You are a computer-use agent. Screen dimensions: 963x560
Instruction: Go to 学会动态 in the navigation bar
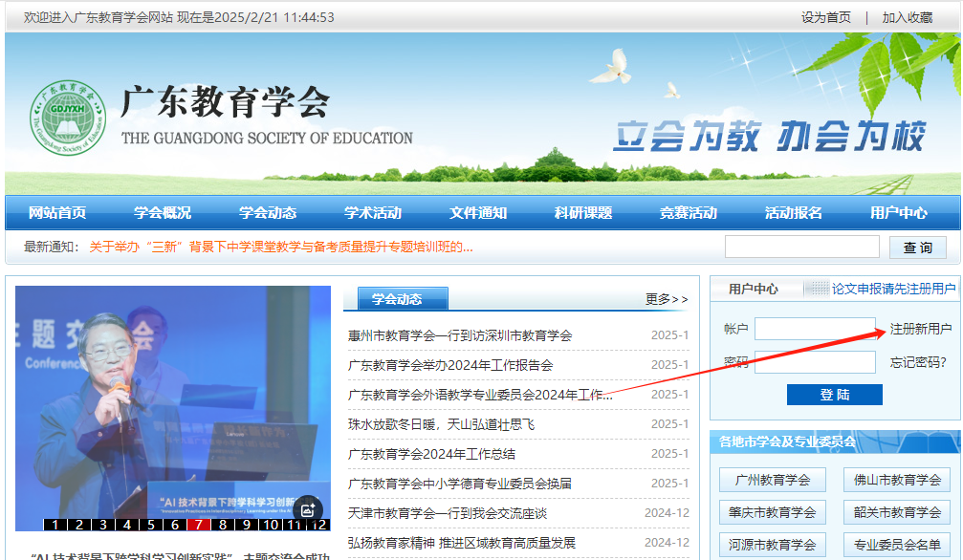coord(268,213)
